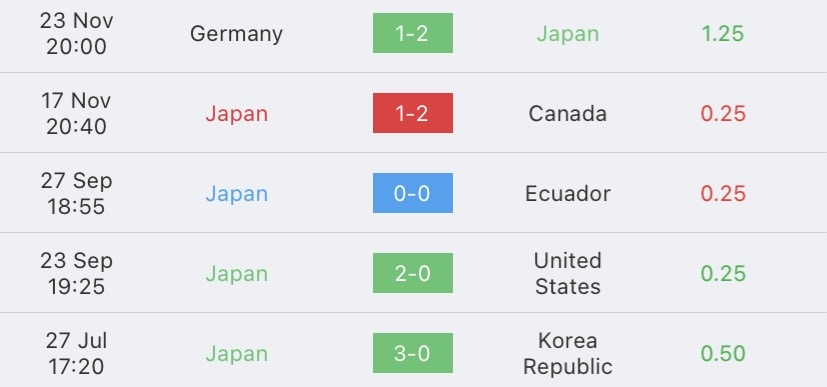
Task: Select the 0.50 handicap value
Action: (x=723, y=353)
